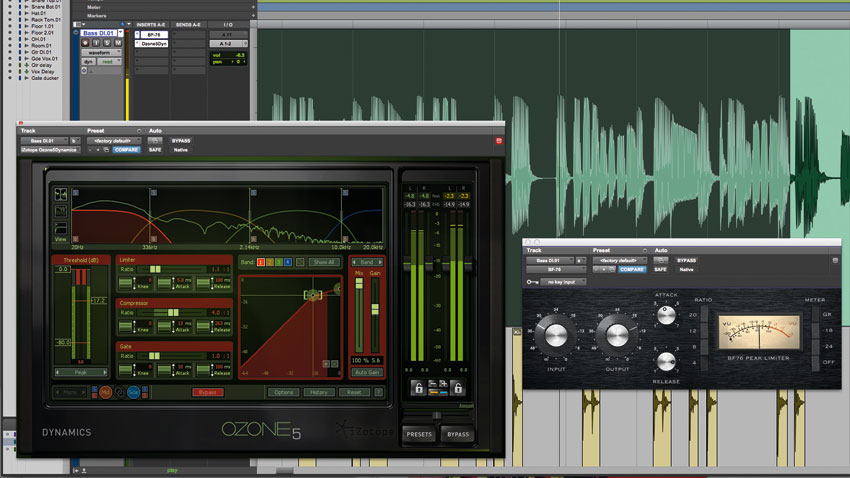This screenshot has width=850, height=478.
Task: Click the Ozone Reset button
Action: pos(354,392)
